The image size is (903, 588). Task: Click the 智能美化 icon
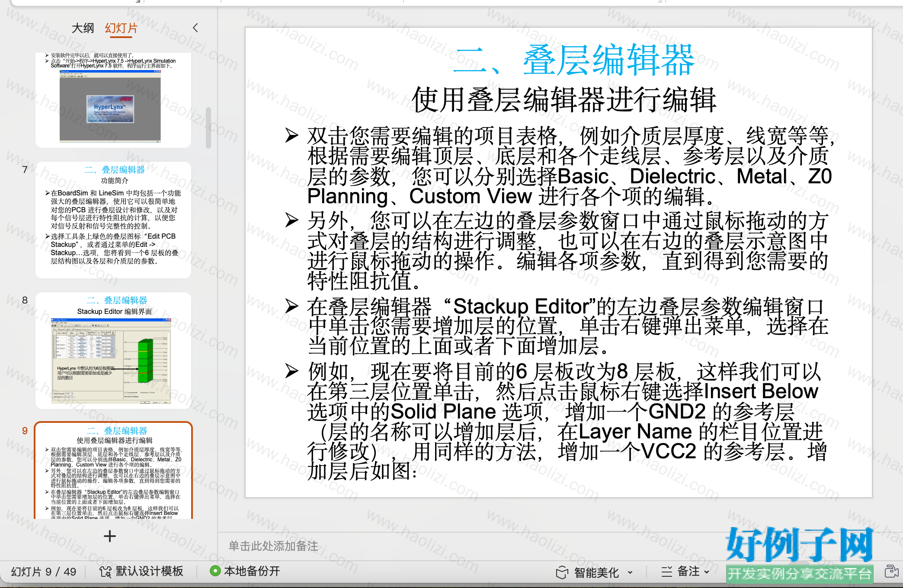pos(562,572)
